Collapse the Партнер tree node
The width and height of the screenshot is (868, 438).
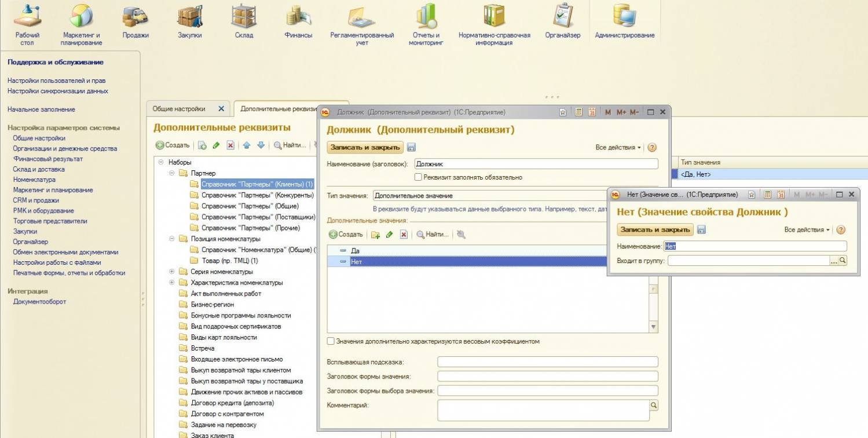(x=172, y=173)
